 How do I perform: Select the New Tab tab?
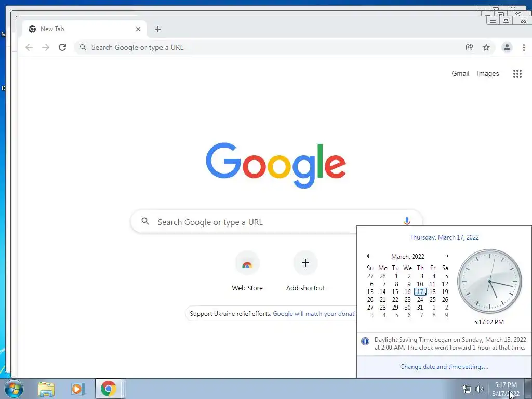coord(84,29)
